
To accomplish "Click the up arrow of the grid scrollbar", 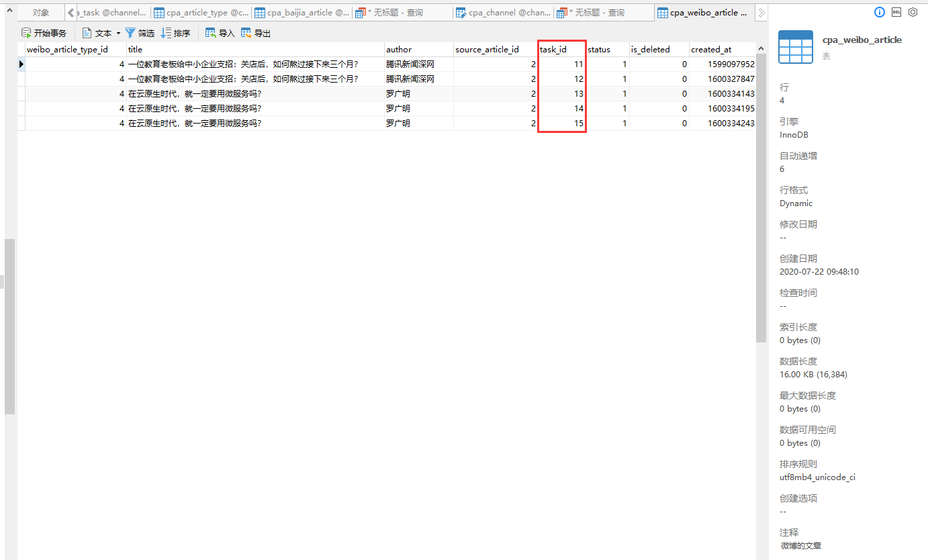I will point(761,48).
